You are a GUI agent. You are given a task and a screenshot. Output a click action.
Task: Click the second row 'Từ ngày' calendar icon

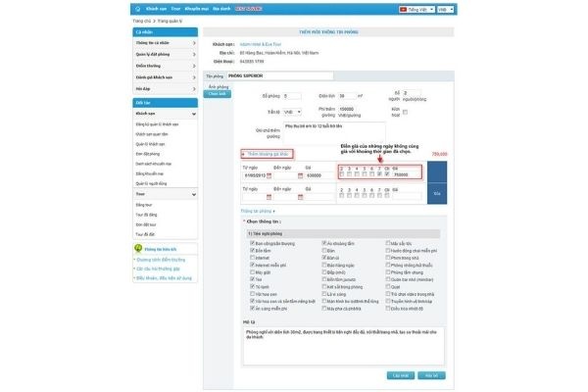[x=269, y=197]
